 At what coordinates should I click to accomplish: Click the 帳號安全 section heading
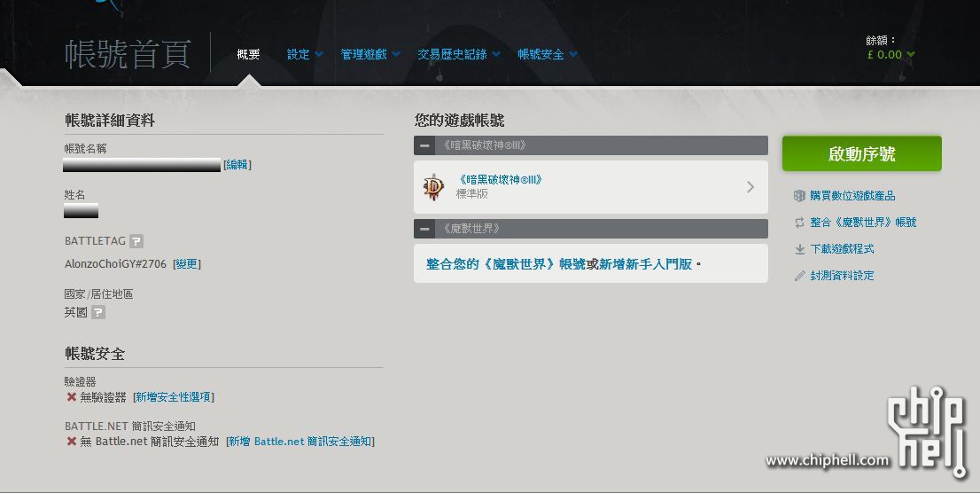tap(95, 354)
